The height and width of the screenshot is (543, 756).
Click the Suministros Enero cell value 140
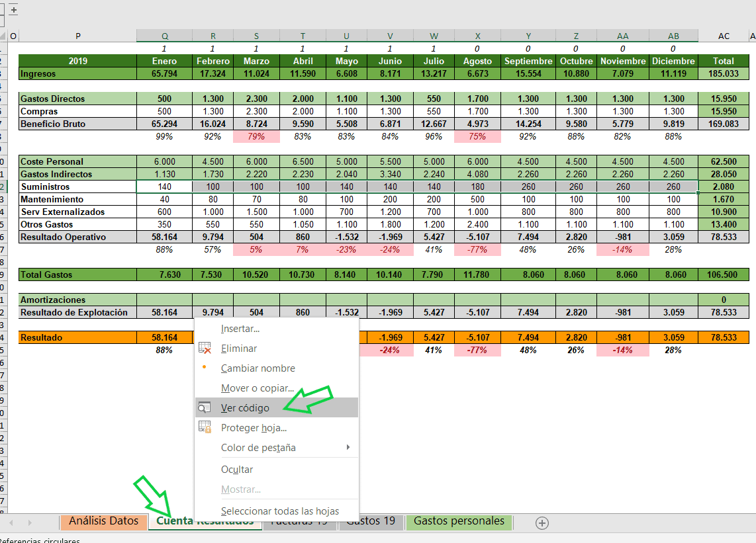[164, 187]
